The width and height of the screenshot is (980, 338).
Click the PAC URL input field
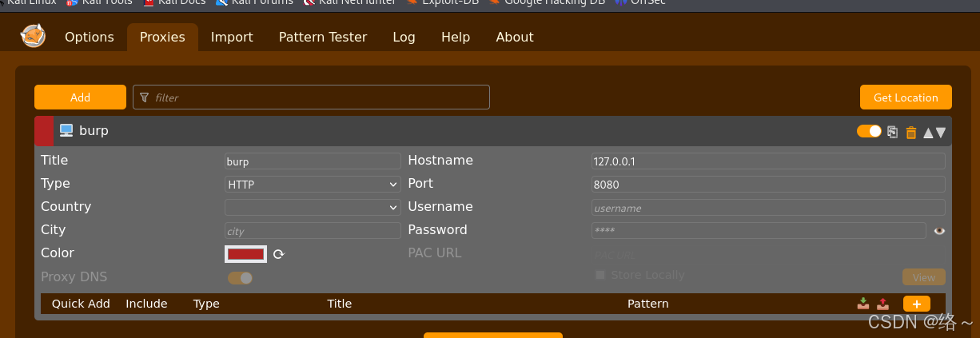pos(768,255)
